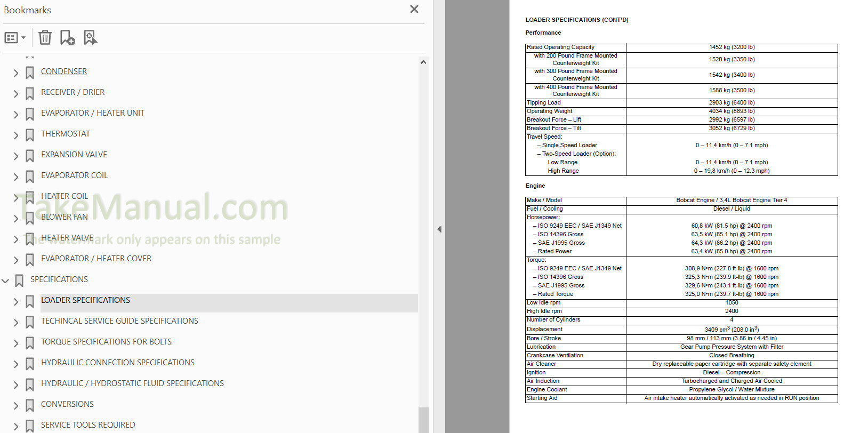Expand HYDRAULIC CONNECTION SPECIFICATIONS bookmark

16,364
